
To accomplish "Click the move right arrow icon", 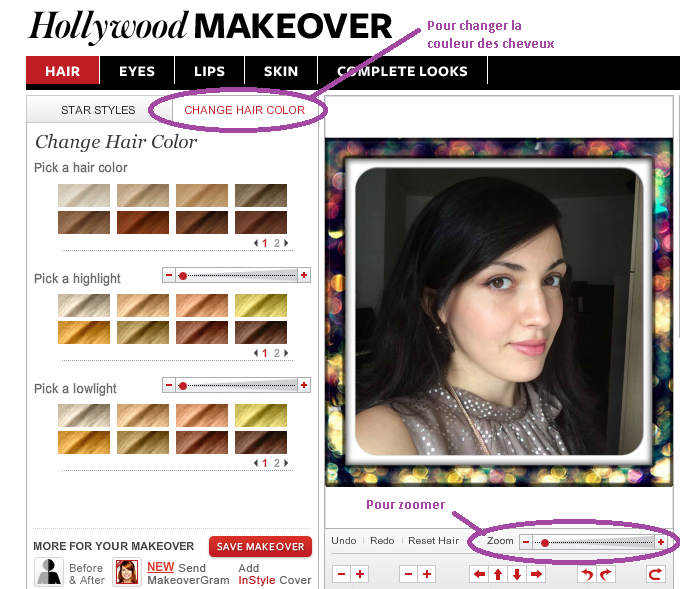I will pos(537,574).
